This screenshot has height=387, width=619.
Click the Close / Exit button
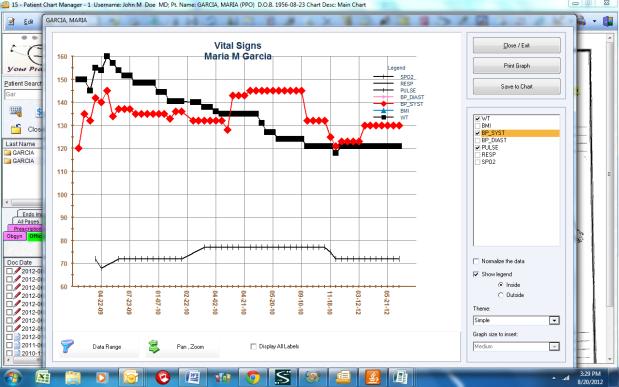pyautogui.click(x=516, y=45)
